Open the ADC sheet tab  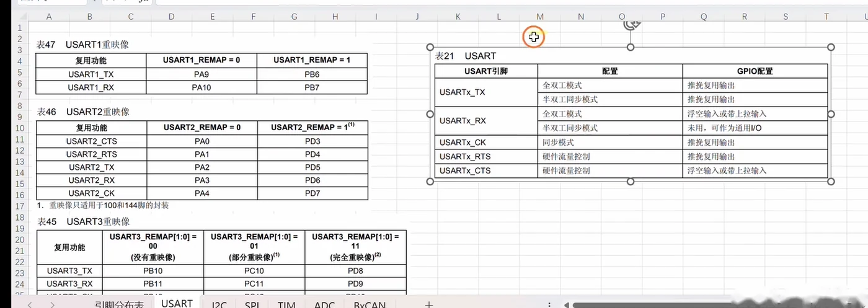coord(324,304)
